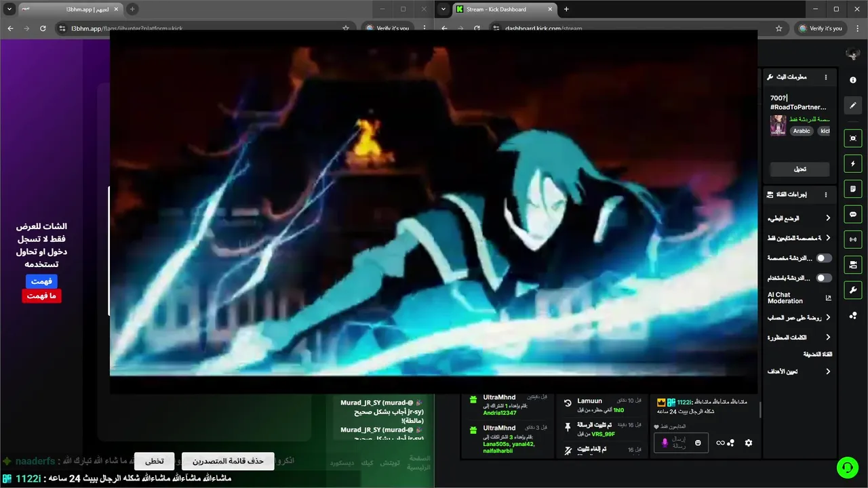This screenshot has width=868, height=488.
Task: Open AI Chat Moderation external link icon
Action: (828, 298)
